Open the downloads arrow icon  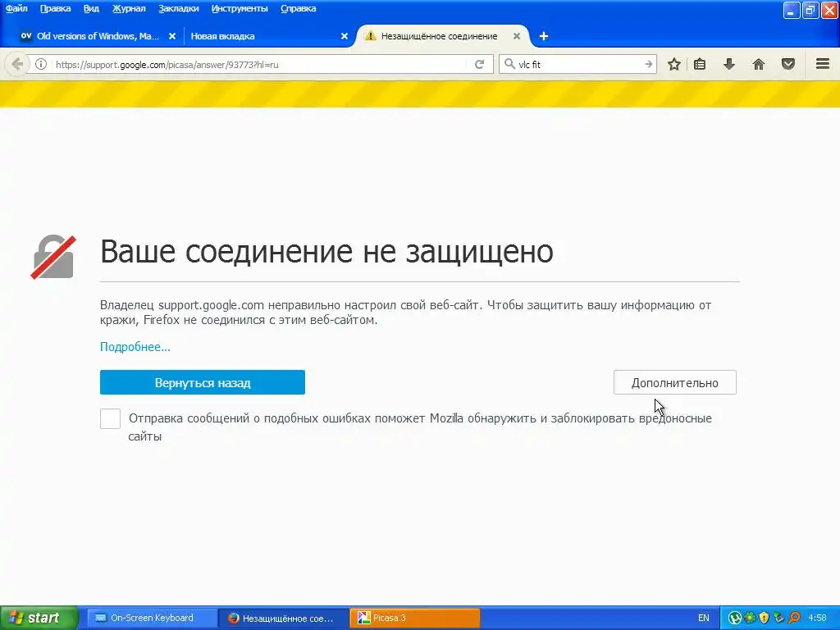pos(729,64)
